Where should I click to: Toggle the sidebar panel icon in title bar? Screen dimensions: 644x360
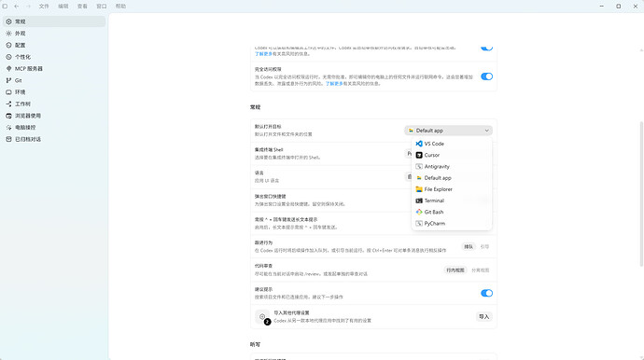5,7
